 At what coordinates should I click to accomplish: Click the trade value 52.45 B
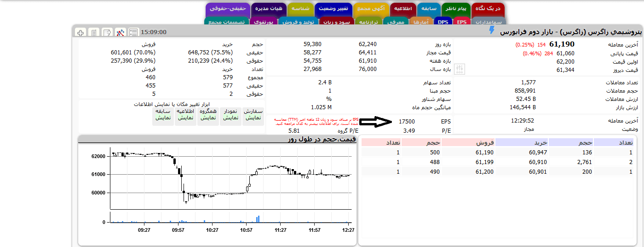click(x=526, y=99)
